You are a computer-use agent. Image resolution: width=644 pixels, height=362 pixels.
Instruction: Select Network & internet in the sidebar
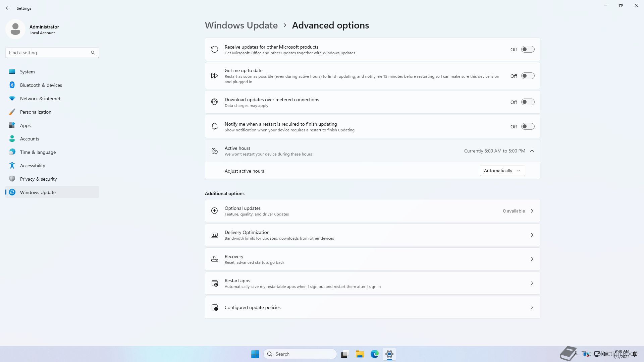(40, 99)
